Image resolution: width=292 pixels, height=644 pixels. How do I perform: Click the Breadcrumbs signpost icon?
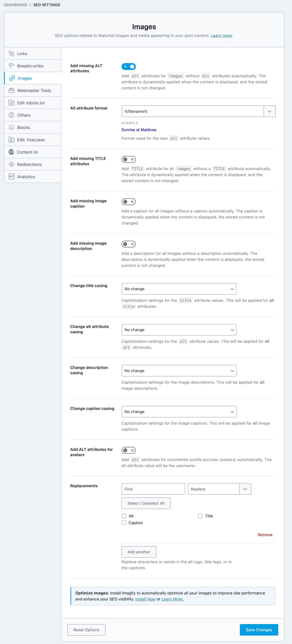pos(11,66)
